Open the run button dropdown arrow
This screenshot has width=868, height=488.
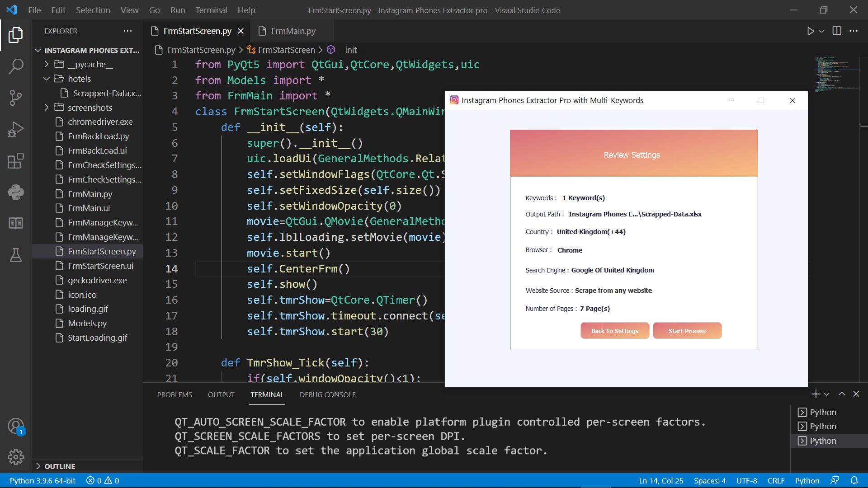[x=821, y=31]
